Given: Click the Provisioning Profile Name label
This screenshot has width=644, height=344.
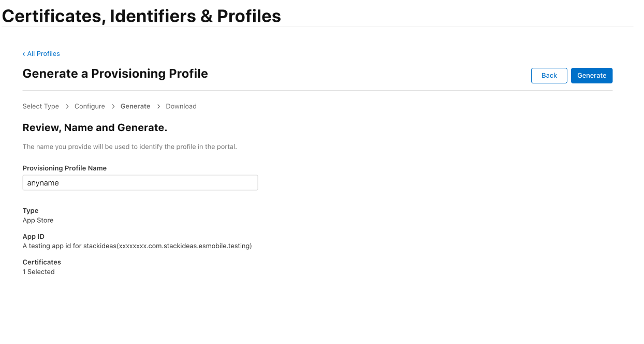Looking at the screenshot, I should 64,168.
